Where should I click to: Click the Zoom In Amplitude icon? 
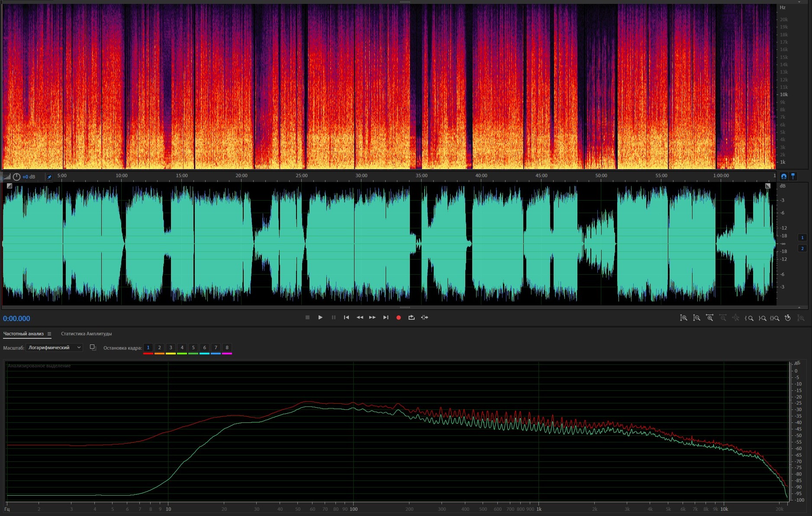click(x=683, y=318)
